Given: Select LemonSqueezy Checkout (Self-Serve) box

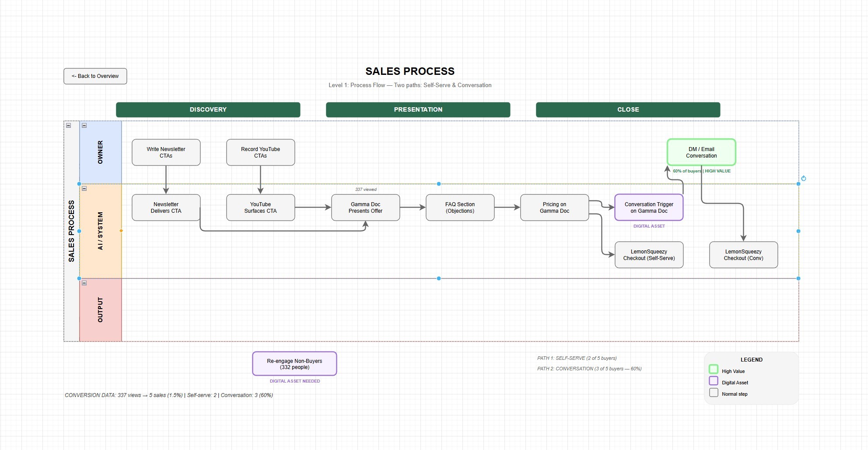Looking at the screenshot, I should pos(649,255).
